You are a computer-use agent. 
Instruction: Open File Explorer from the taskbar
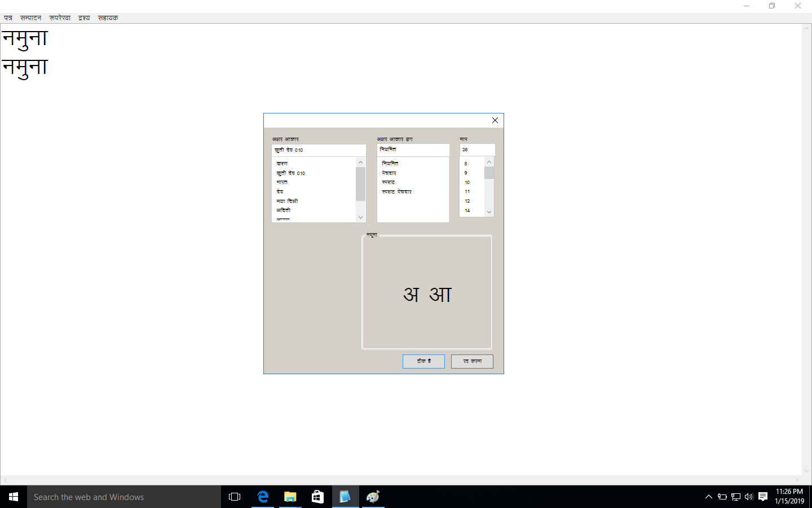click(290, 497)
